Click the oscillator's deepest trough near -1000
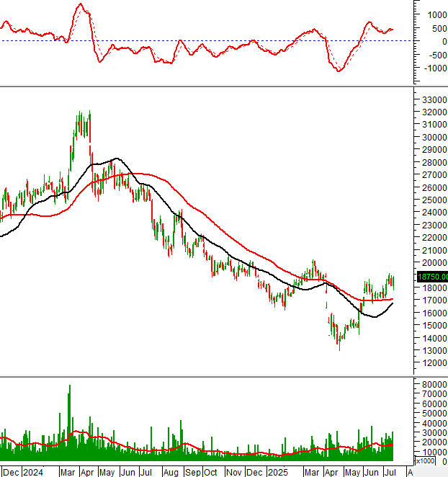 [x=339, y=70]
